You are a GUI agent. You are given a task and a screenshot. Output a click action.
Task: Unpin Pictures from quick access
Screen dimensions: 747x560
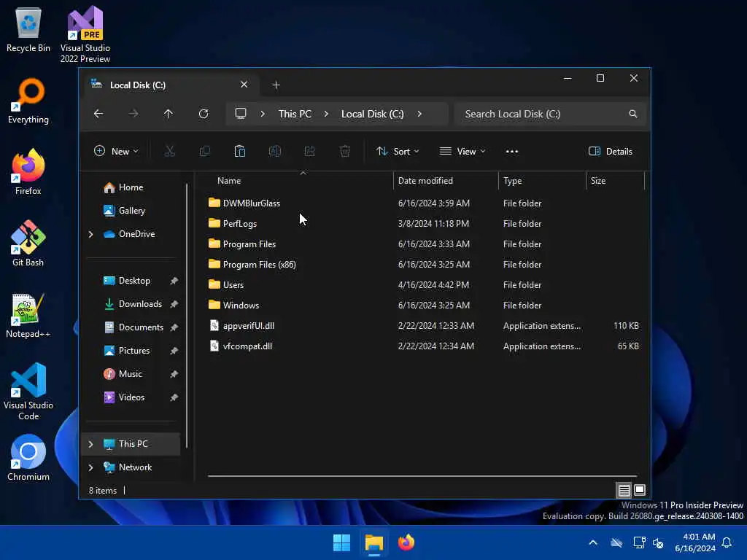pos(174,351)
